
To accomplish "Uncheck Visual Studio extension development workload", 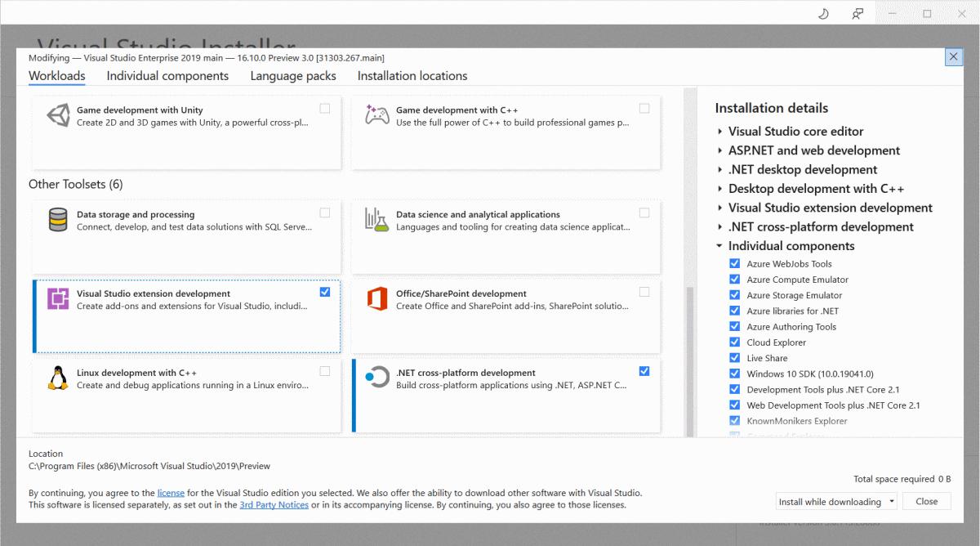I will tap(325, 292).
